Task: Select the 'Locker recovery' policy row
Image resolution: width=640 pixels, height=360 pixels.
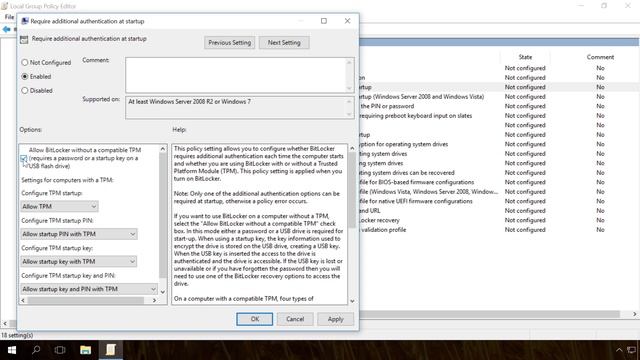Action: (x=499, y=220)
